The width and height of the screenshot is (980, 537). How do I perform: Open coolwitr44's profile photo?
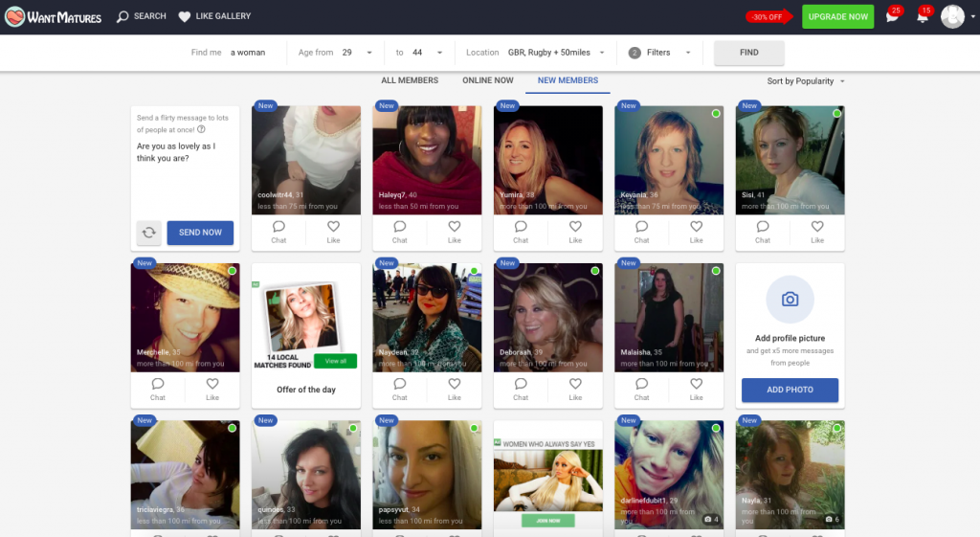pyautogui.click(x=306, y=160)
